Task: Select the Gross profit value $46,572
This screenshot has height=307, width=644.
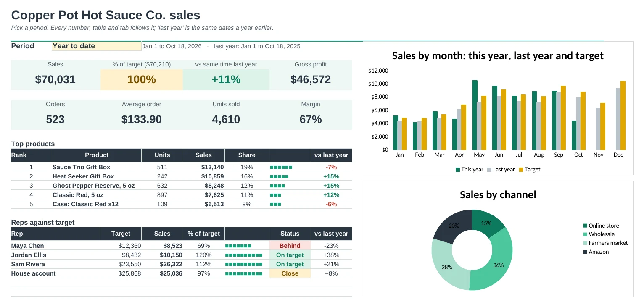Action: coord(311,79)
